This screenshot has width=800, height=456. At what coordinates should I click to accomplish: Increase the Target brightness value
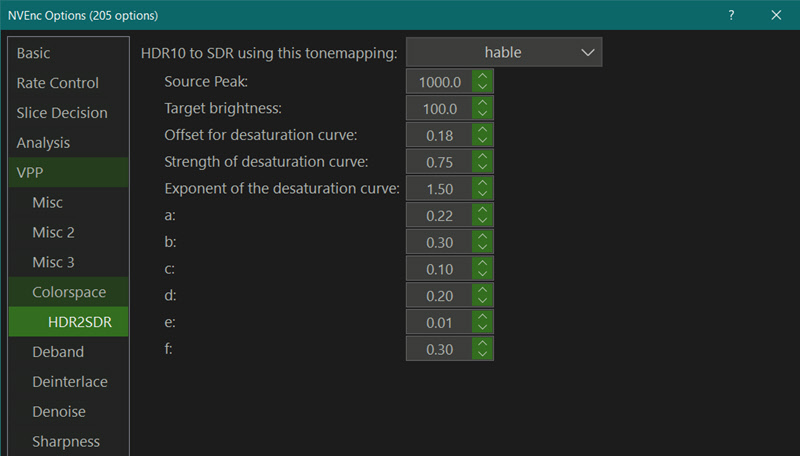pyautogui.click(x=482, y=103)
